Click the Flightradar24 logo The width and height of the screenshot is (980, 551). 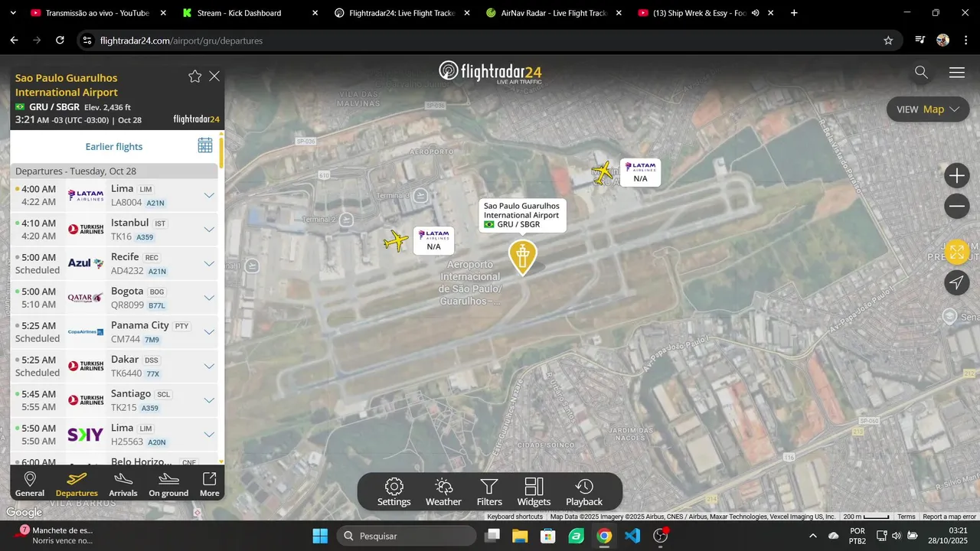pos(490,73)
